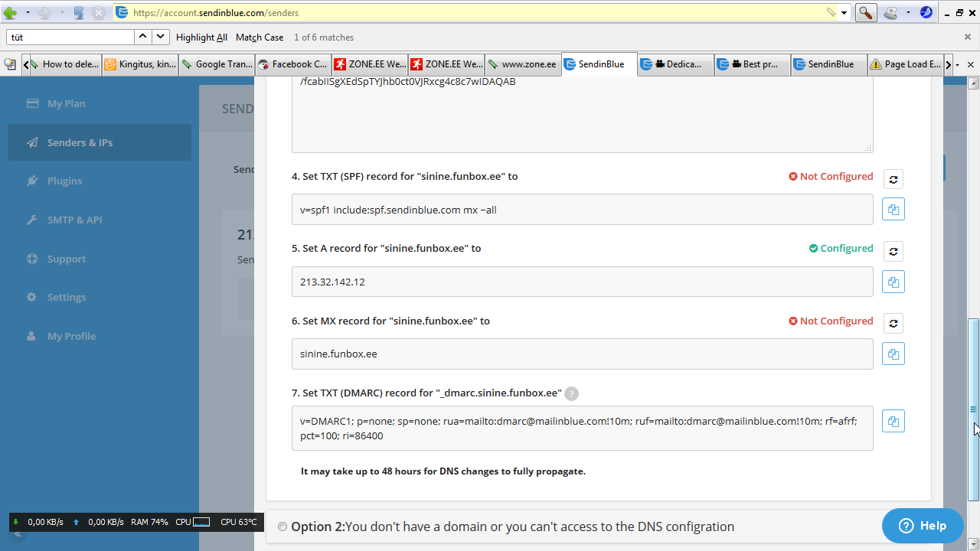This screenshot has width=980, height=551.
Task: Copy the SPF record value
Action: point(893,210)
